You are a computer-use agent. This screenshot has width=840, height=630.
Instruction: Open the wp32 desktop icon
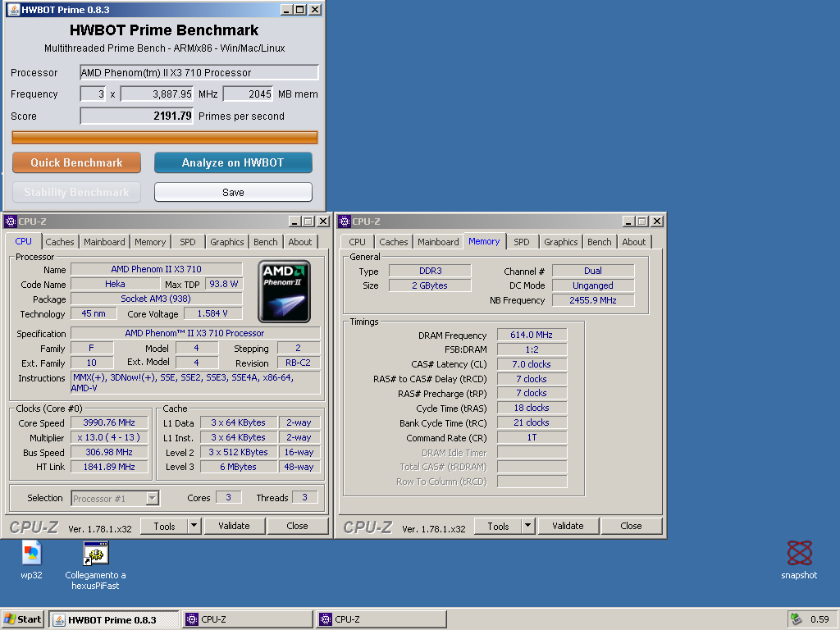tap(31, 554)
